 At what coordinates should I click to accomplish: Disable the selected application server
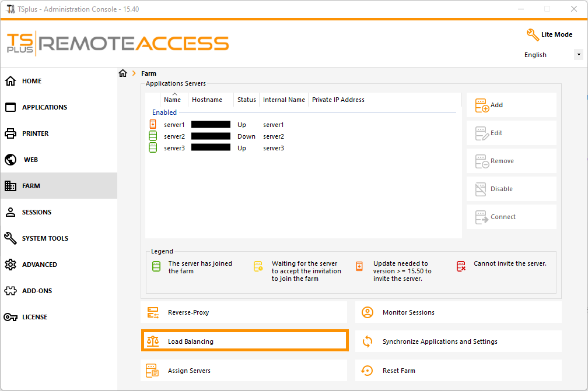pos(511,189)
